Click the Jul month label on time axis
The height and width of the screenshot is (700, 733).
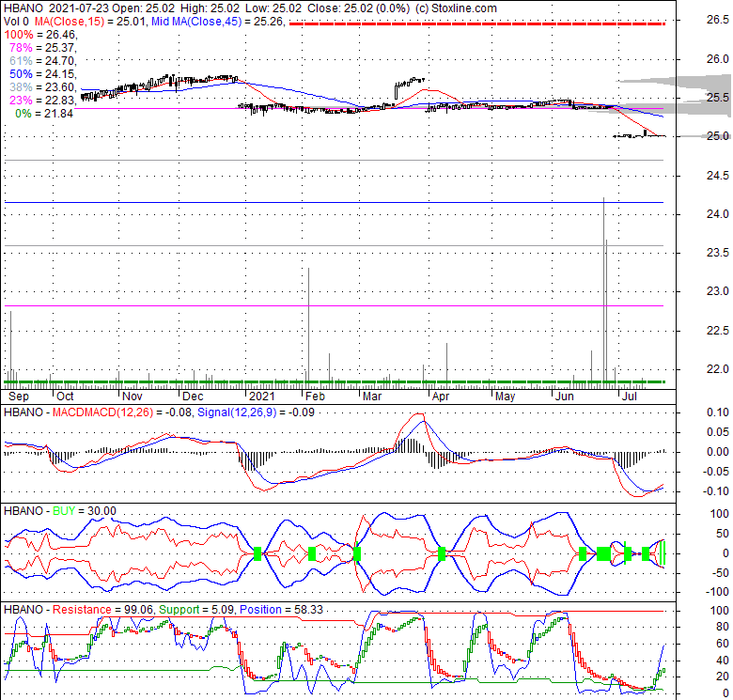point(630,397)
